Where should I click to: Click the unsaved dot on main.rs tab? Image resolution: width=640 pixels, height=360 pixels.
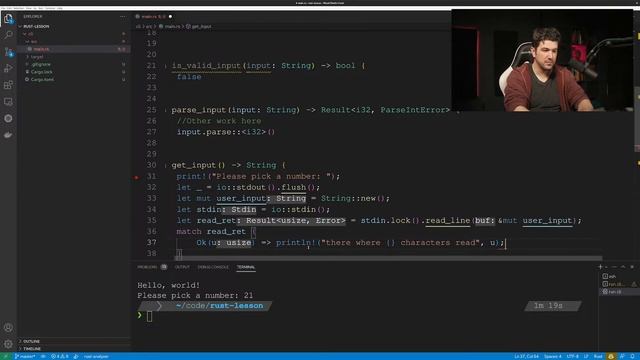170,16
